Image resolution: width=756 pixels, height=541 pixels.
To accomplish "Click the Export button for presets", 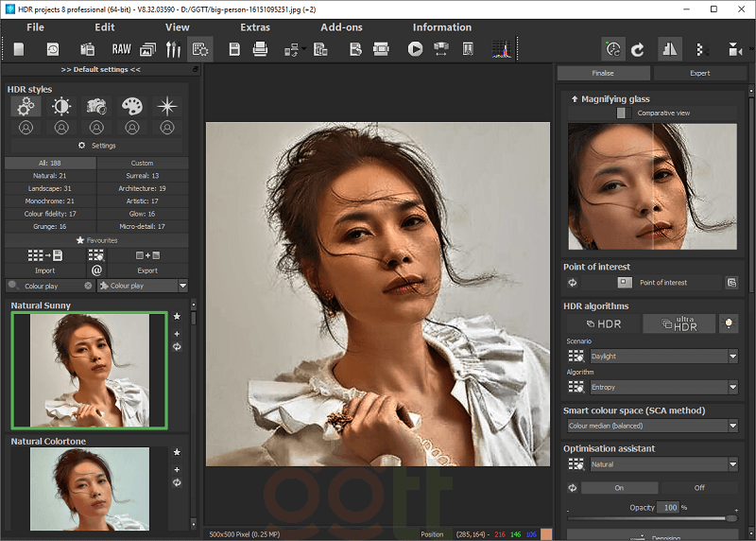I will (147, 270).
